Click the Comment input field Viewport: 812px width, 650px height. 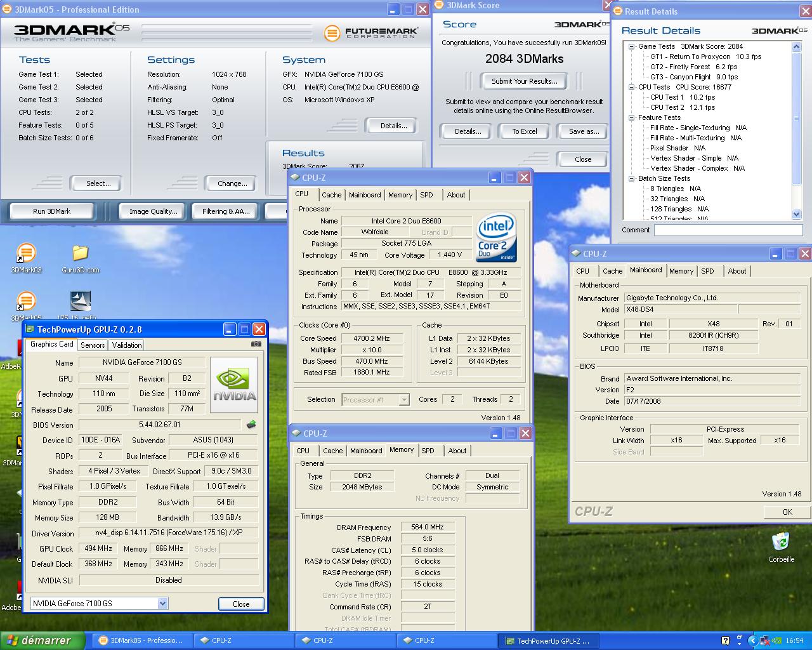point(728,230)
